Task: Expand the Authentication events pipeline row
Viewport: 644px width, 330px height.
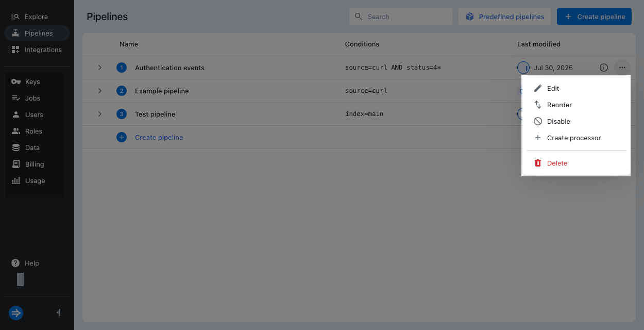Action: 100,68
